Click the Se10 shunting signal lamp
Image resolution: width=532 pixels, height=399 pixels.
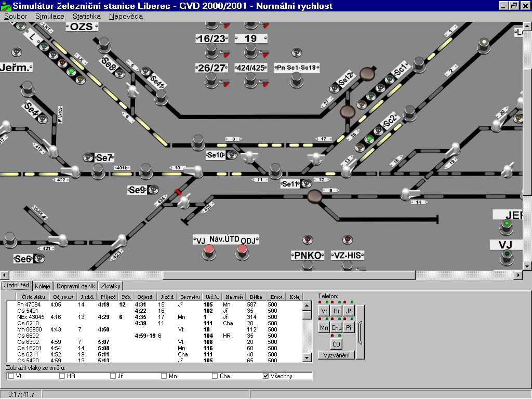coord(230,155)
